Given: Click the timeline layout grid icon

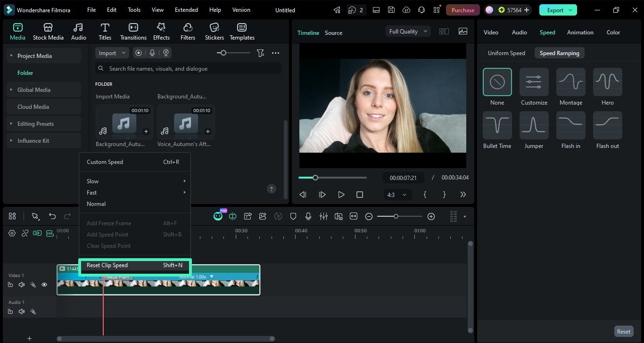Looking at the screenshot, I should pyautogui.click(x=12, y=216).
